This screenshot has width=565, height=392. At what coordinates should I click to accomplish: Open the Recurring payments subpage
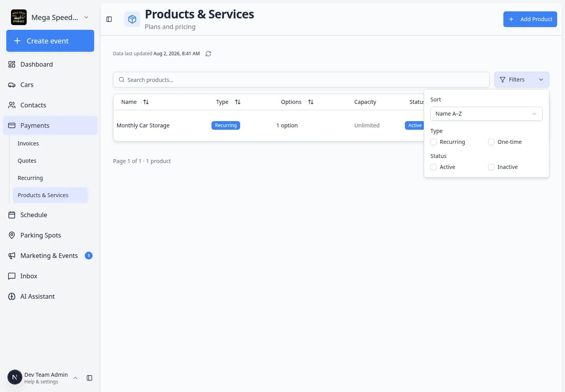(x=50, y=178)
